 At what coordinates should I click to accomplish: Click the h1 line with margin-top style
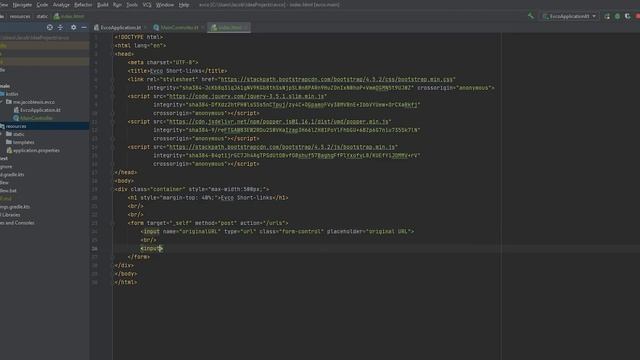click(208, 198)
